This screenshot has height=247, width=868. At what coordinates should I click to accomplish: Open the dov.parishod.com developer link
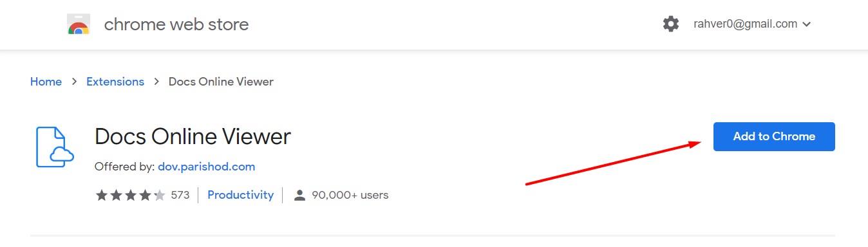click(x=206, y=167)
